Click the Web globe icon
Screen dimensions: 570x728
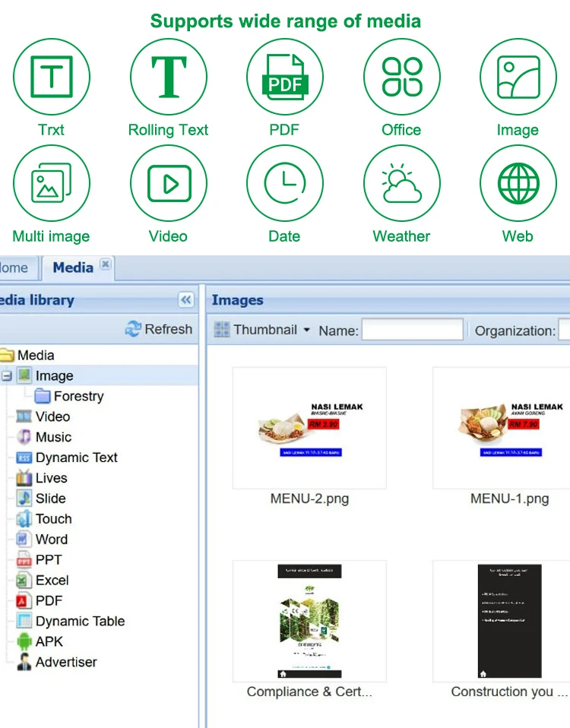coord(518,183)
